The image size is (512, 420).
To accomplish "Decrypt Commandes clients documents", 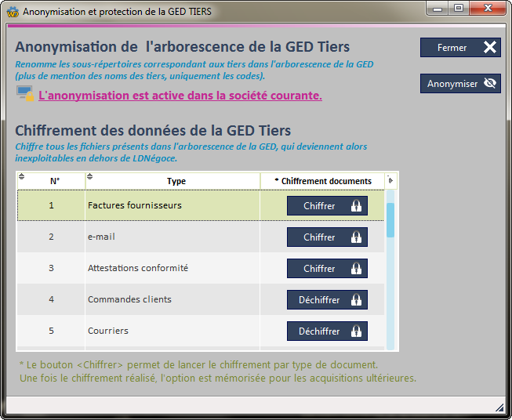I will (326, 300).
